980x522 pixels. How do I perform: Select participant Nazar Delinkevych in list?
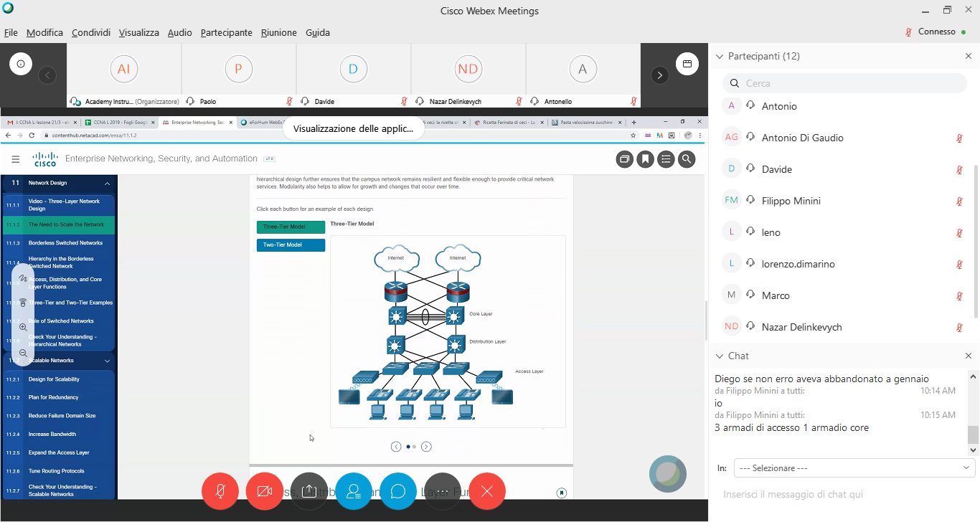point(844,327)
